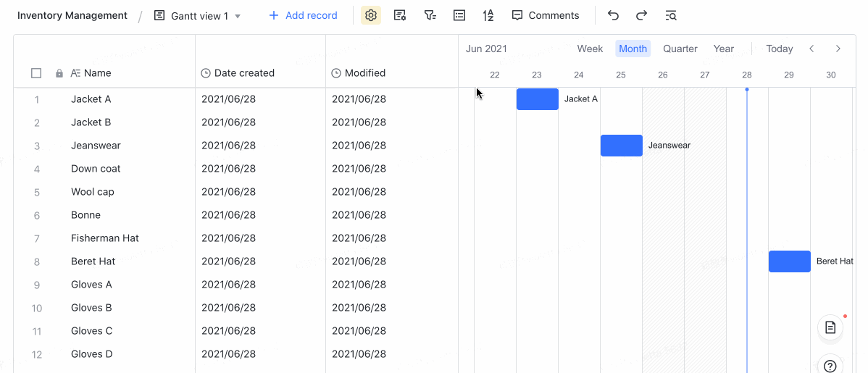Open the Comments panel
Viewport: 868px width, 373px height.
point(545,15)
